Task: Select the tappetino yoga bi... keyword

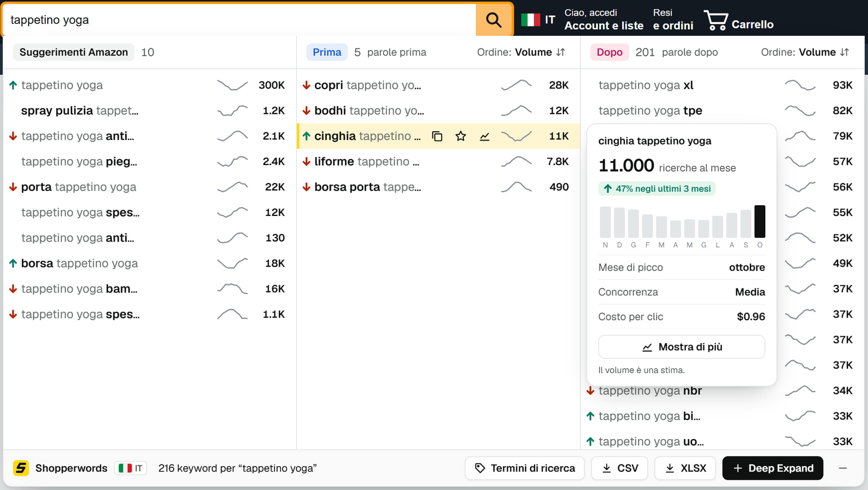Action: [x=649, y=416]
